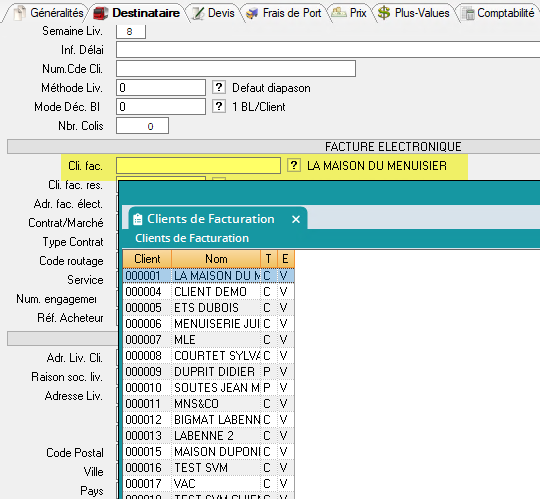Sort the list by Nom column header
Viewport: 540px width, 499px height.
(x=216, y=259)
